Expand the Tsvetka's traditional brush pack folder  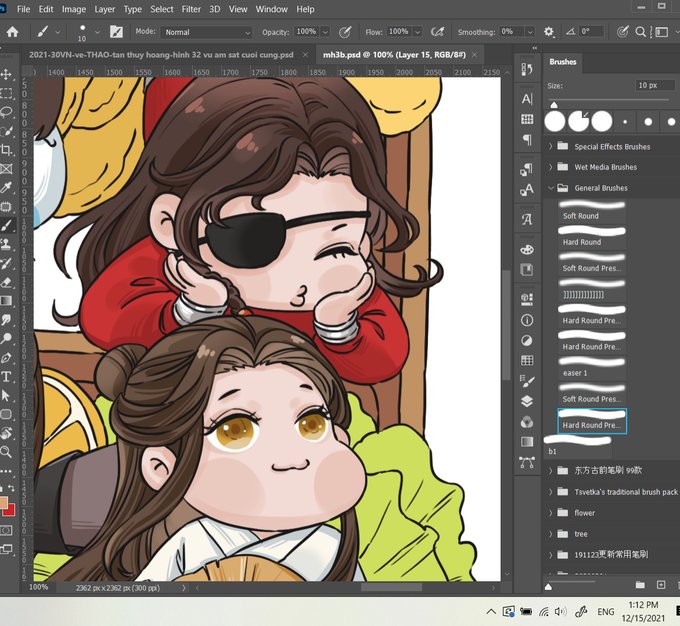click(x=550, y=492)
